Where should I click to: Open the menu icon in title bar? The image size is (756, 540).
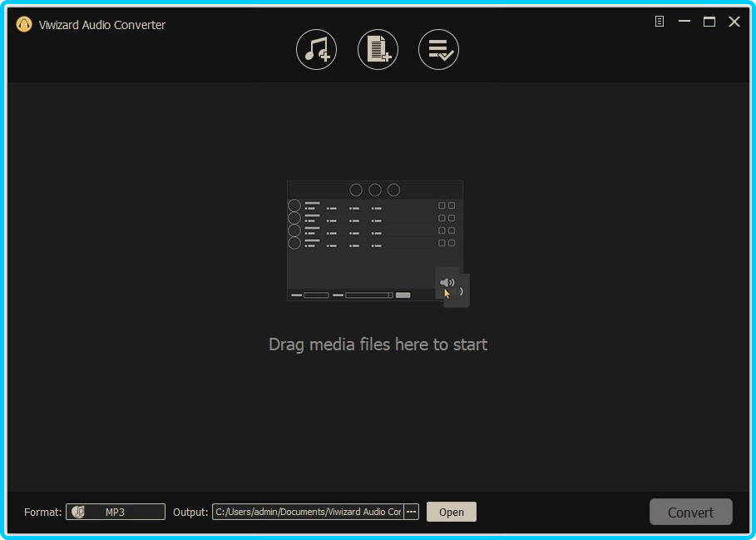[659, 21]
